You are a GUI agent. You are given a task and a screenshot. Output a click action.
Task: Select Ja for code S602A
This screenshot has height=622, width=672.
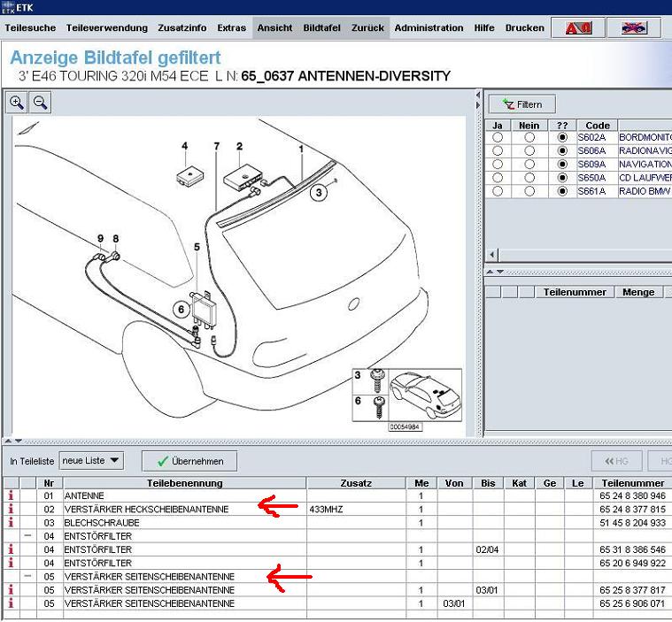pos(498,137)
